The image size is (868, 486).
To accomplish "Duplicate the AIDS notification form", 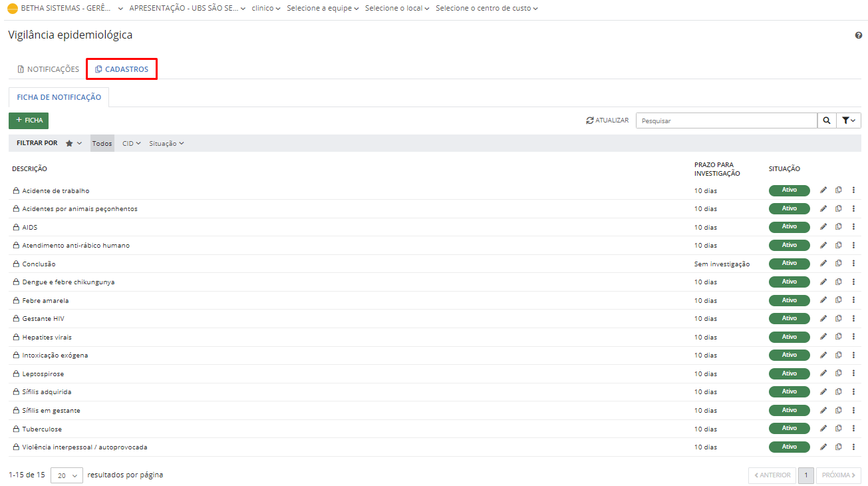I will [x=839, y=227].
